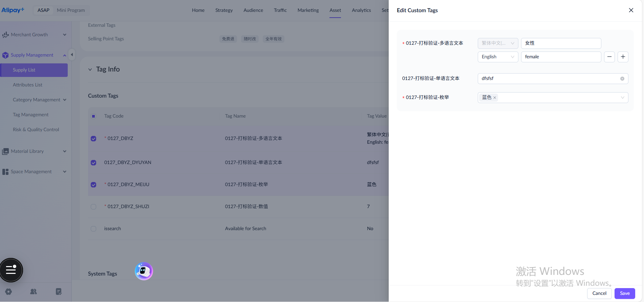The width and height of the screenshot is (644, 302).
Task: Open the English language dropdown
Action: click(x=497, y=57)
